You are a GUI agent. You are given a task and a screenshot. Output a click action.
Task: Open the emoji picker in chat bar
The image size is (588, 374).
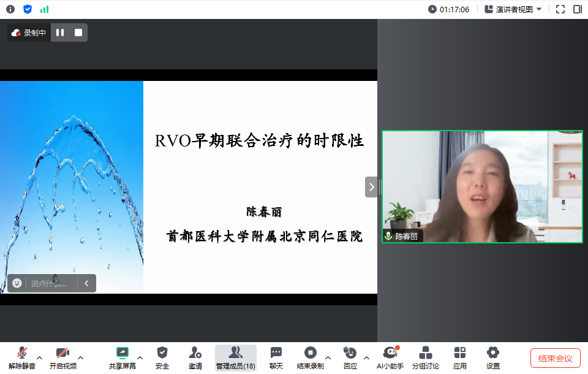pos(17,283)
